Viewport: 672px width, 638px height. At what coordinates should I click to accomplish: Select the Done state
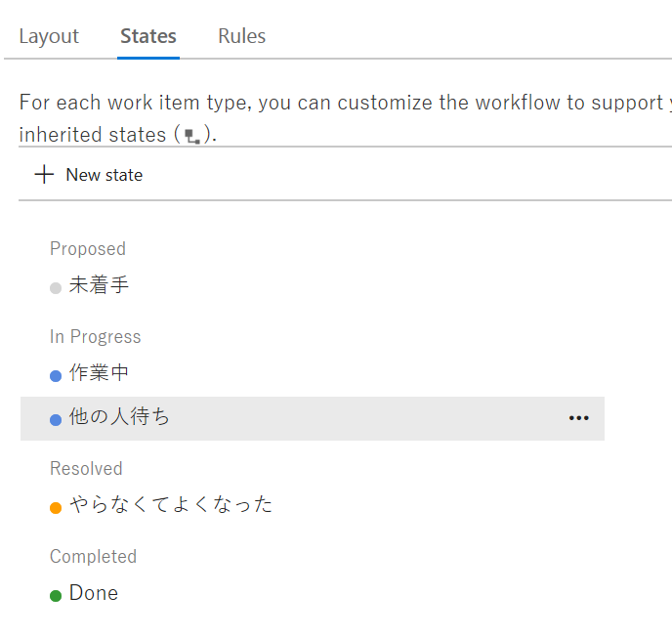tap(94, 593)
